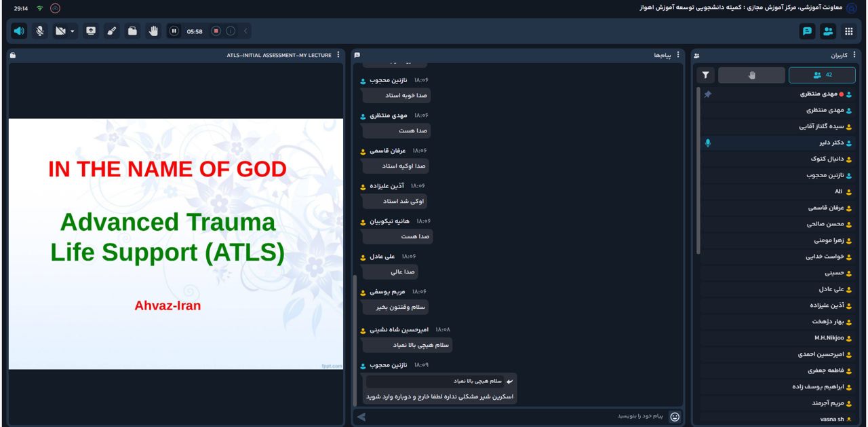This screenshot has width=868, height=427.
Task: Switch to the 42 participants tab
Action: coord(822,75)
